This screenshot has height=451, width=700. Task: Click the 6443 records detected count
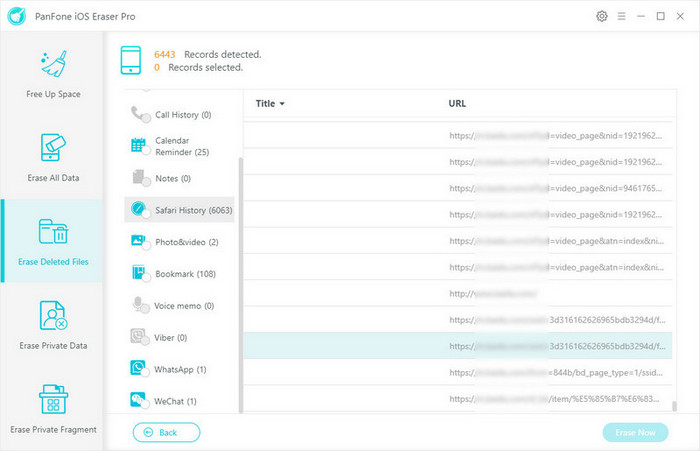[x=165, y=54]
